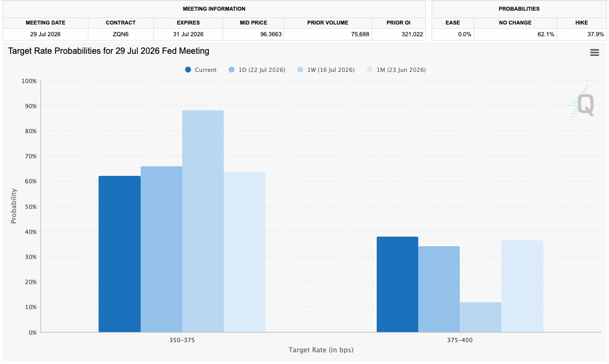
Task: Click the 100% y-axis tick label
Action: [29, 81]
